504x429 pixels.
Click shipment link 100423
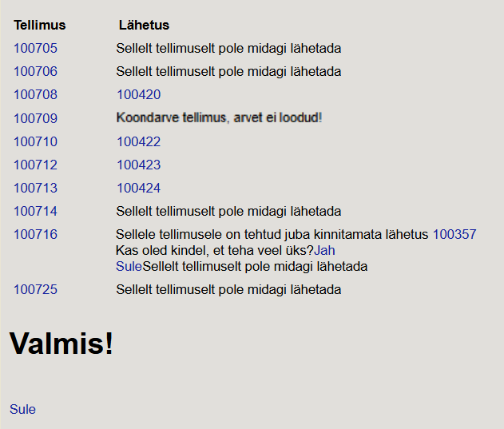(x=138, y=165)
